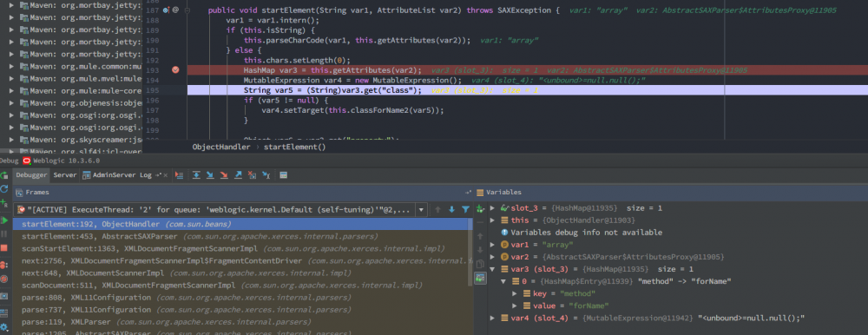Screen dimensions: 868x335
Task: Expand Maven: org.skyscreamer library node
Action: coord(11,140)
